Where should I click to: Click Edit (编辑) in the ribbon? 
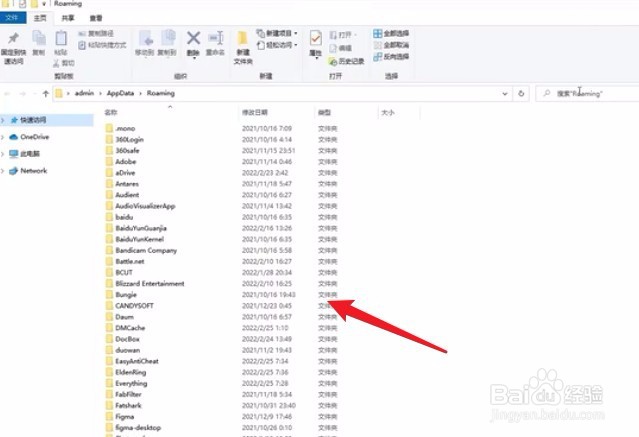click(x=340, y=48)
